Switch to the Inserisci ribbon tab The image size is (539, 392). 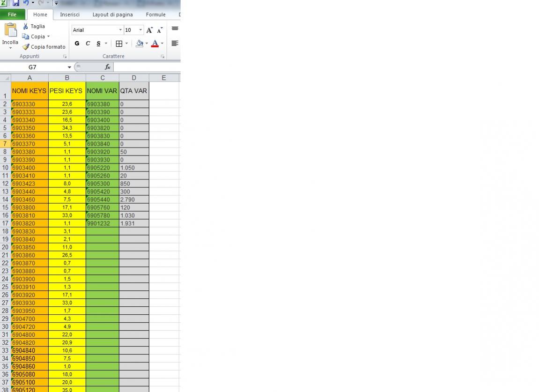click(x=70, y=15)
